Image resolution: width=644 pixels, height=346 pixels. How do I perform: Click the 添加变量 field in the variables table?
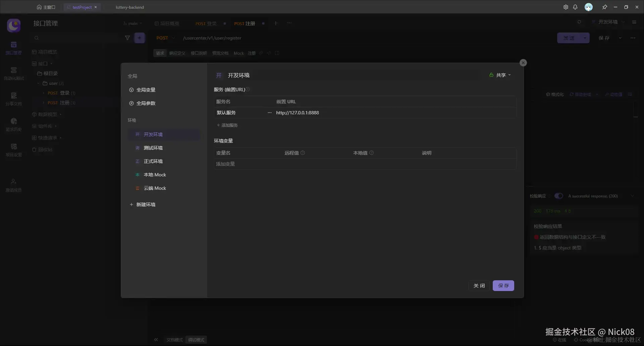(365, 164)
